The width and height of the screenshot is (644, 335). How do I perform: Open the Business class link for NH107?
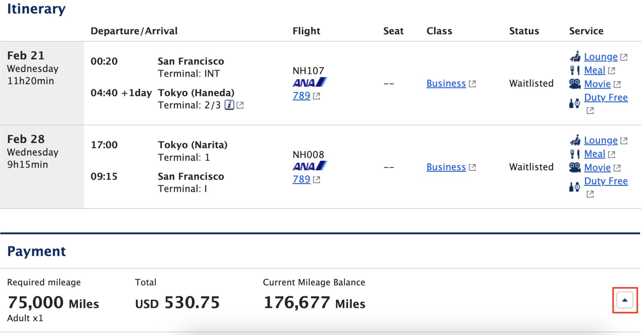pyautogui.click(x=446, y=83)
